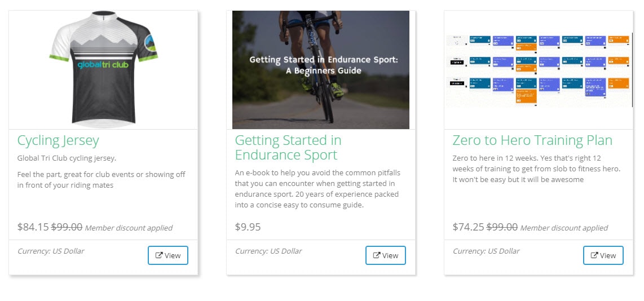Screen dimensions: 644x301
Task: Open Zero to Hero Training Plan title
Action: point(532,140)
